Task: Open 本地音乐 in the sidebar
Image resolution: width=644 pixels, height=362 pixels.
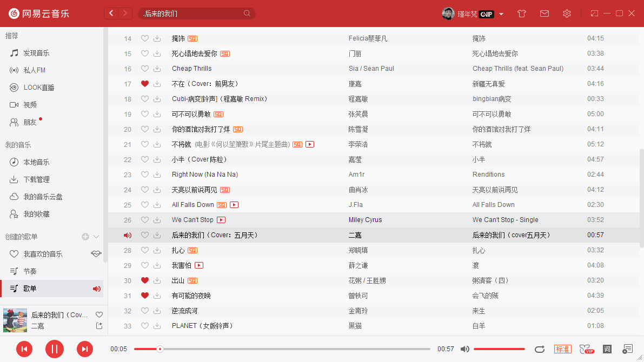Action: [x=36, y=162]
